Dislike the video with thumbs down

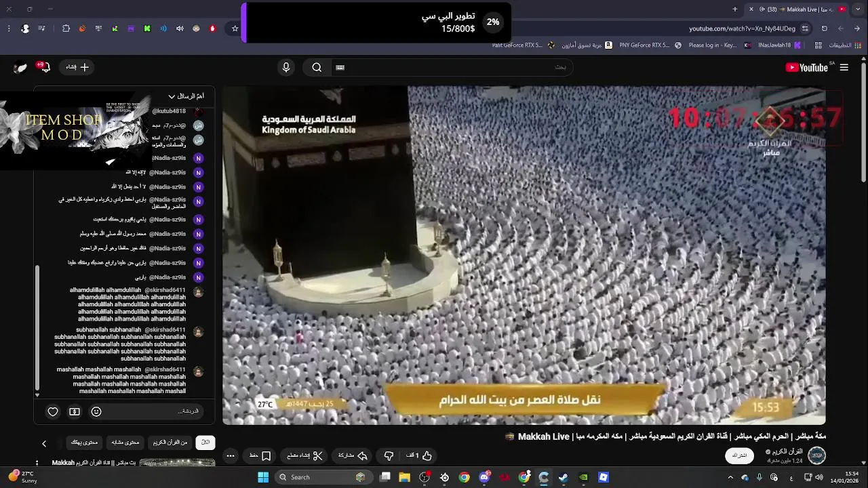pos(389,456)
